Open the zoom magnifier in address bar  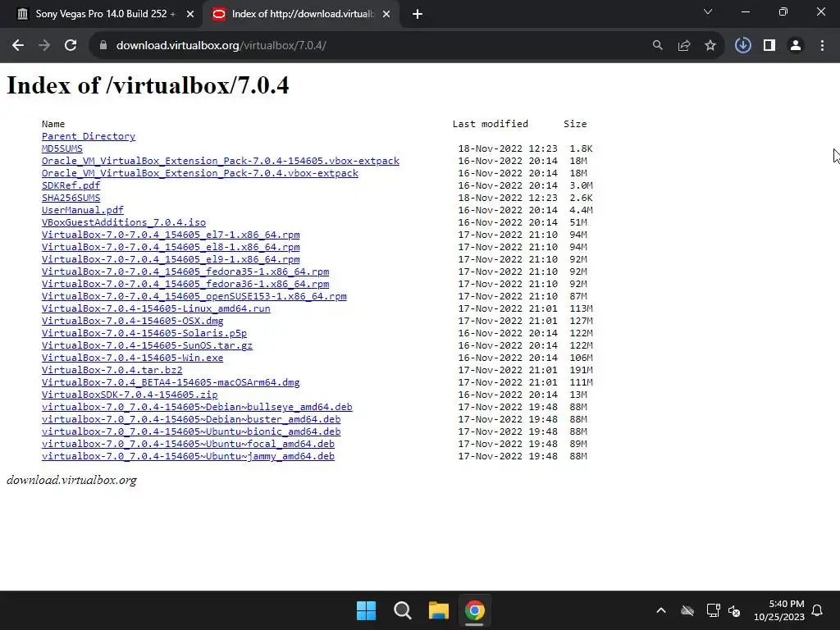click(657, 46)
